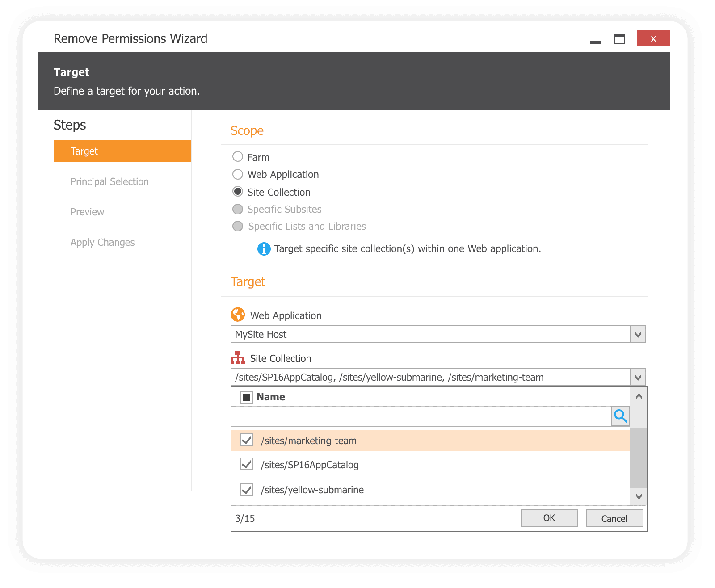Uncheck /sites/SP16AppCatalog site collection
The image size is (715, 588).
pos(246,465)
